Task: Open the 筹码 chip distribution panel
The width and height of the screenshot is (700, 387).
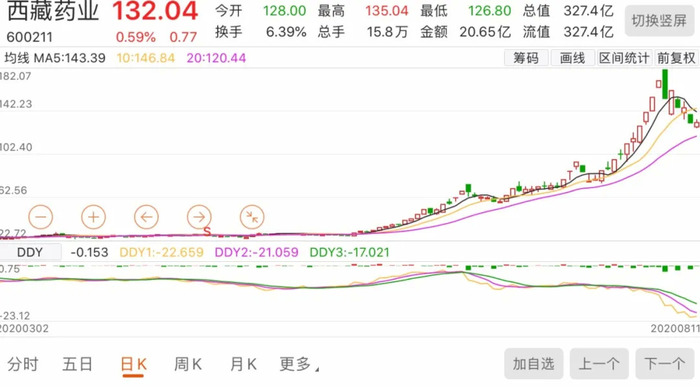Action: (x=526, y=58)
